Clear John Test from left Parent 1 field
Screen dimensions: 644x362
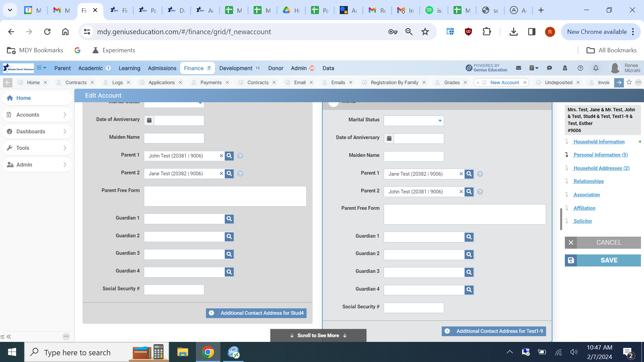click(x=221, y=156)
